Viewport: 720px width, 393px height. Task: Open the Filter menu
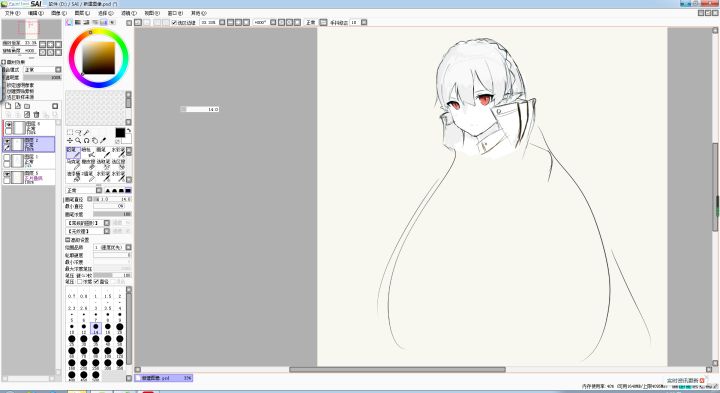click(x=129, y=13)
